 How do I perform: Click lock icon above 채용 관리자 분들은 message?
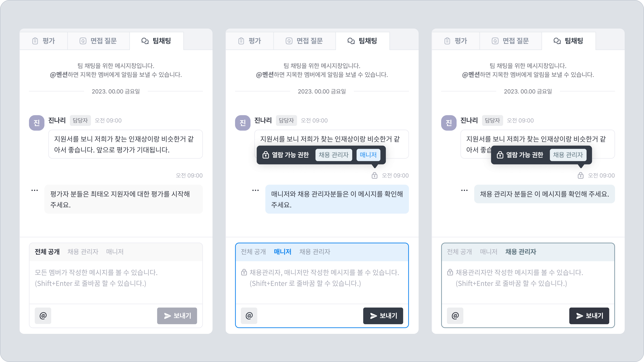pos(580,175)
